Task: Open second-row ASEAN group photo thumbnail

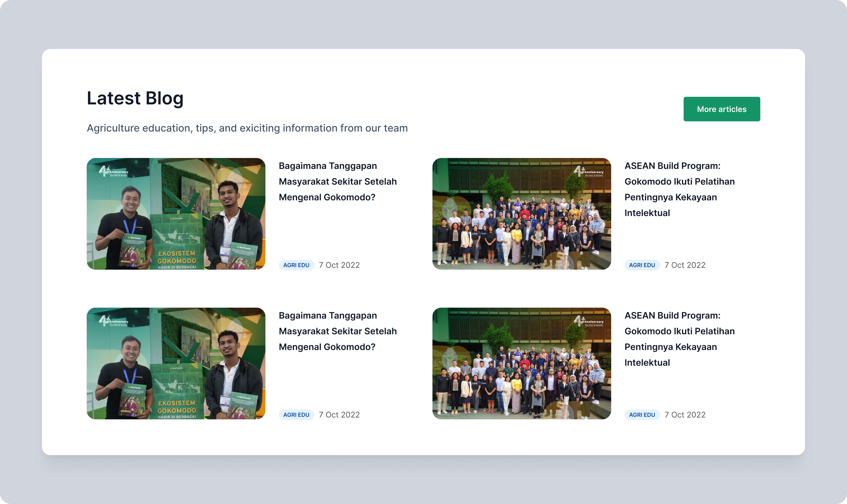Action: (x=521, y=363)
